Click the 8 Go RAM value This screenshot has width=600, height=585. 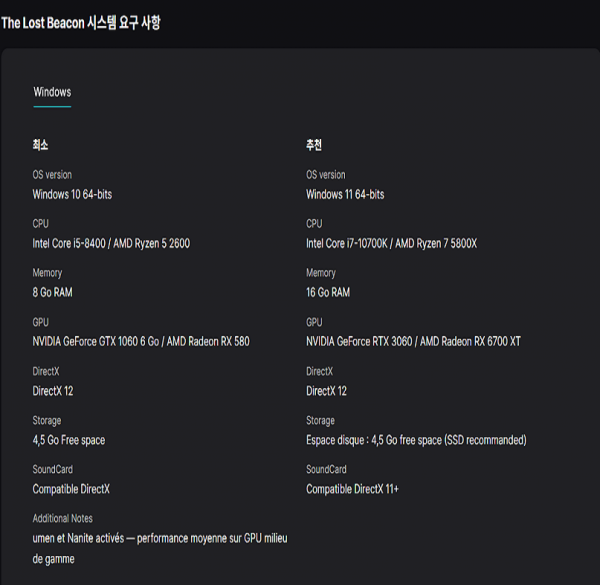coord(52,292)
